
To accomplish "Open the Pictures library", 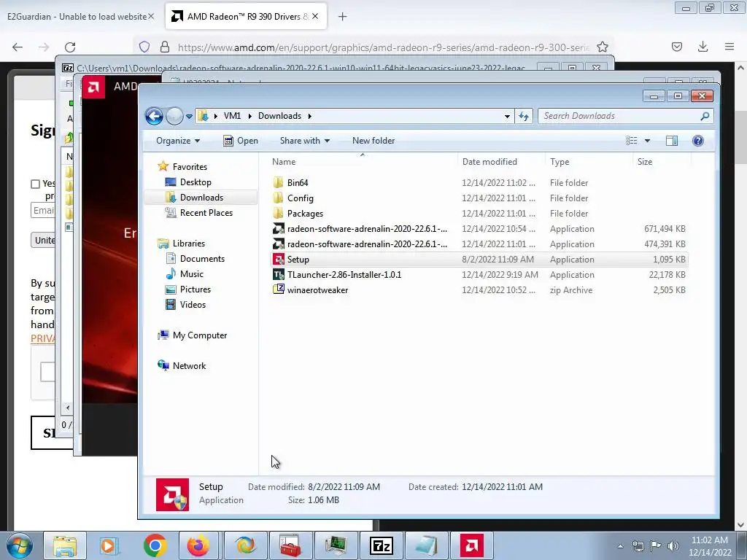I will (x=196, y=289).
